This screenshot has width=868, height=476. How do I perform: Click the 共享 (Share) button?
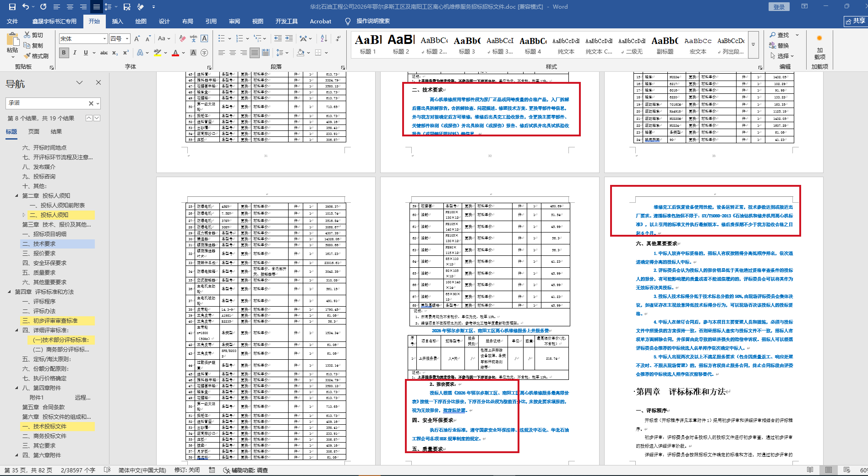coord(855,21)
